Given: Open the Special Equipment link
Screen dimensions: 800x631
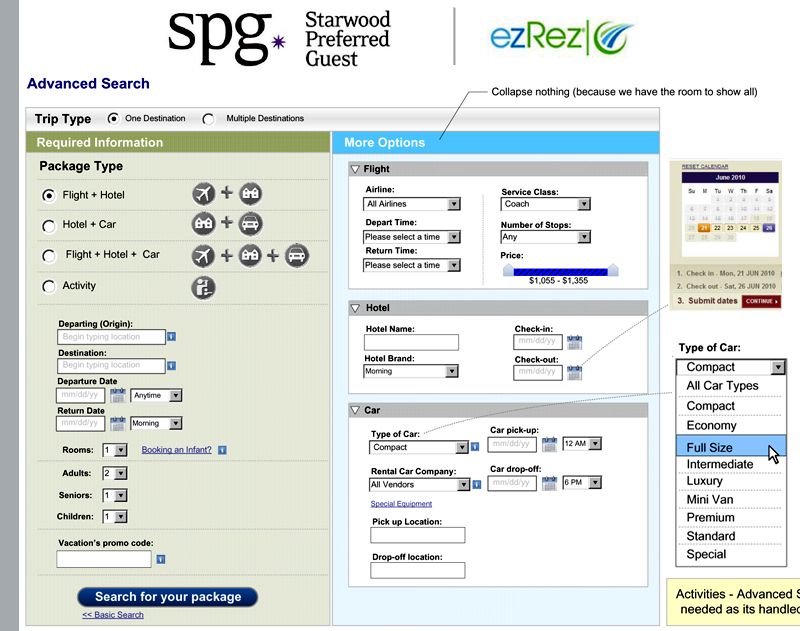Looking at the screenshot, I should tap(401, 504).
